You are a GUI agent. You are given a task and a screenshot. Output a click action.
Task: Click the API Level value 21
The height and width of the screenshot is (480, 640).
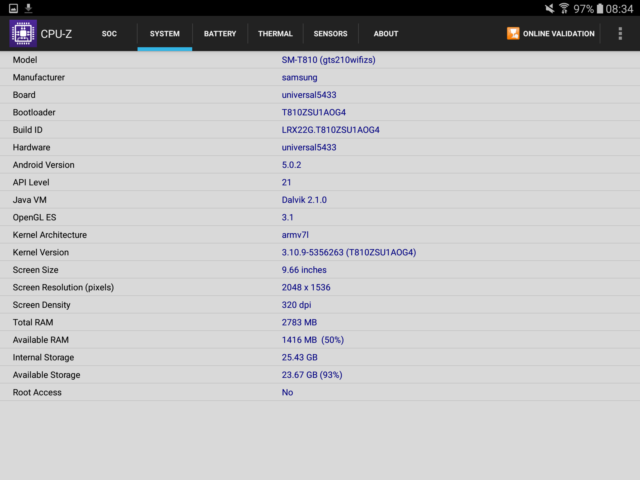coord(287,182)
